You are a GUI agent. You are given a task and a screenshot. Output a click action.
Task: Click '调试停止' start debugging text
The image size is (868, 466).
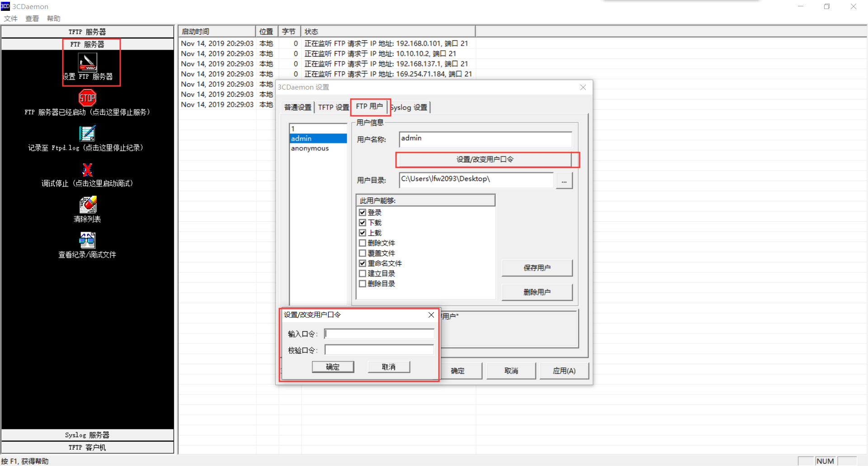click(87, 183)
